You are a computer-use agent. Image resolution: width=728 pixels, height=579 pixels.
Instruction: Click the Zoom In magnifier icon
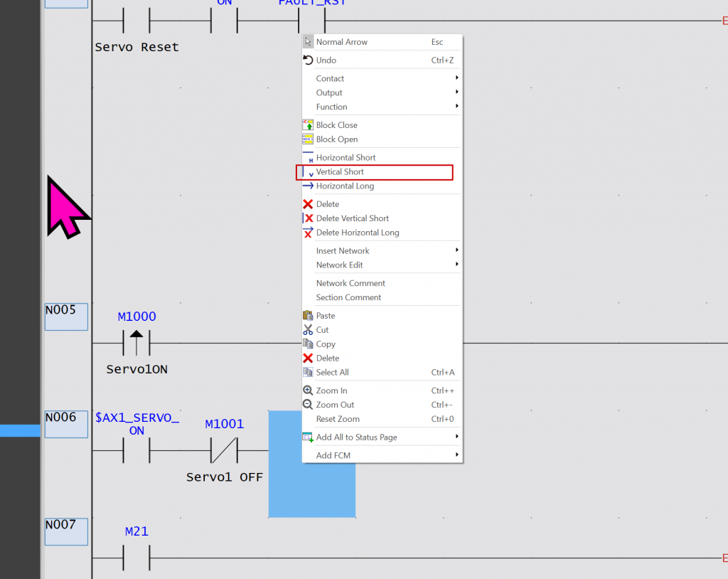(308, 391)
